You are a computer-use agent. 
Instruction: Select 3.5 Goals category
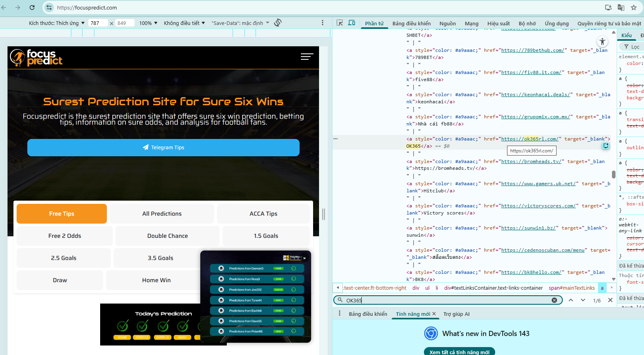pos(160,258)
